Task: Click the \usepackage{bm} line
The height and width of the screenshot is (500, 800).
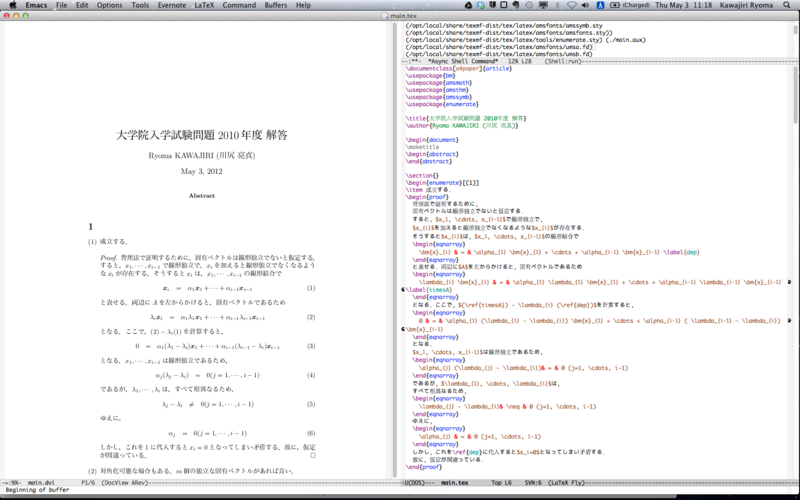Action: point(431,76)
